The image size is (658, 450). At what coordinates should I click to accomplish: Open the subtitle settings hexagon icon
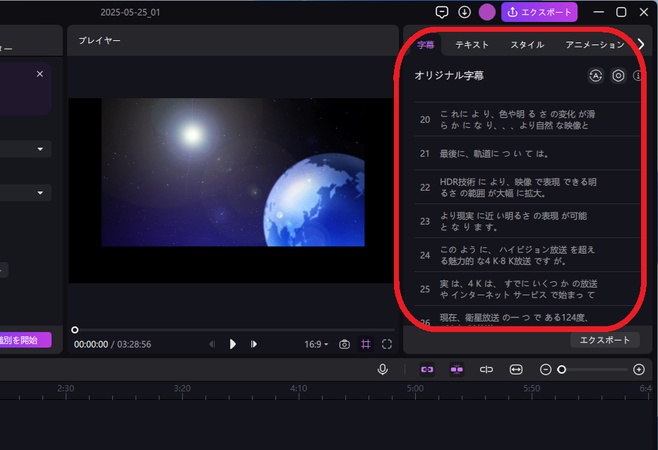coord(618,76)
